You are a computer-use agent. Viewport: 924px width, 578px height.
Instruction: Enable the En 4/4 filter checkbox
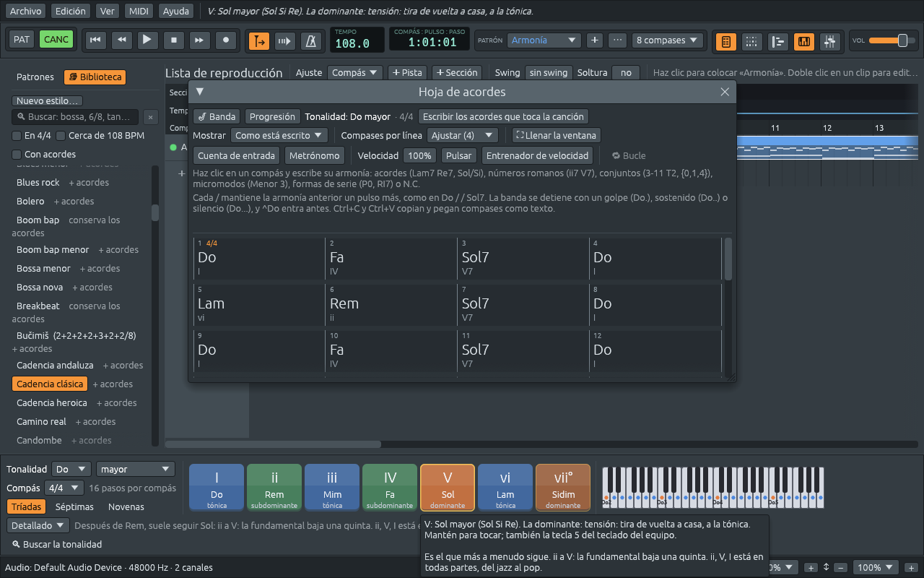point(17,136)
